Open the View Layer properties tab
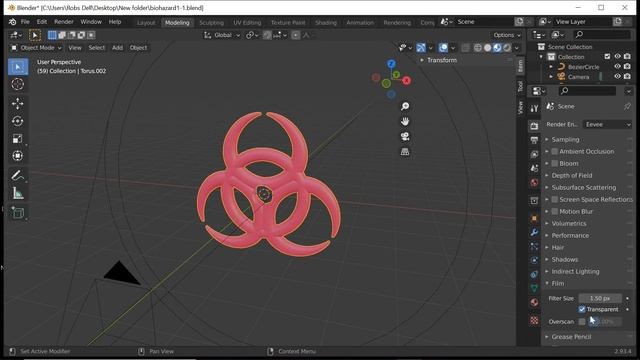The height and width of the screenshot is (360, 640). [x=534, y=155]
